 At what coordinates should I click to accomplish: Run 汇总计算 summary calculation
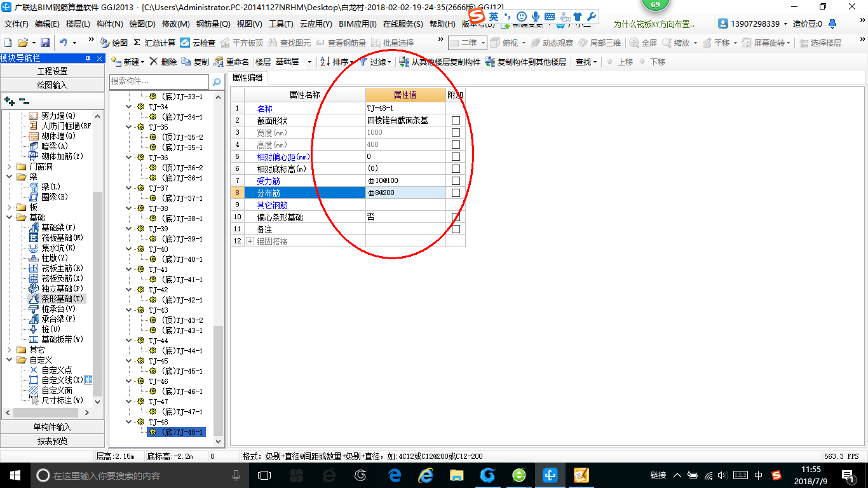(154, 43)
